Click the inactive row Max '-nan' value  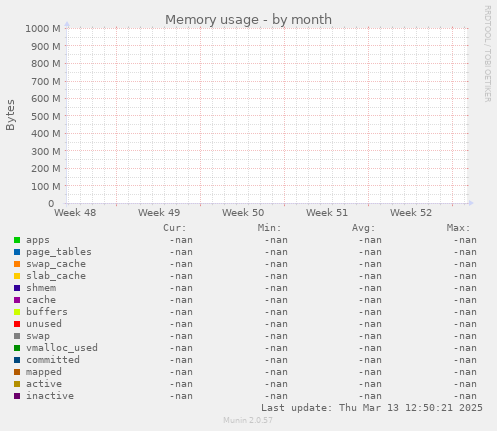465,396
